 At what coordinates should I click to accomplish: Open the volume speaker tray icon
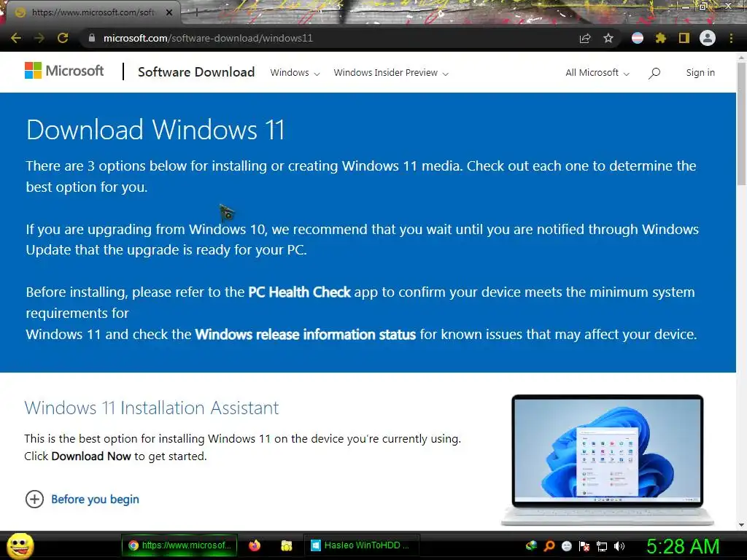click(619, 546)
